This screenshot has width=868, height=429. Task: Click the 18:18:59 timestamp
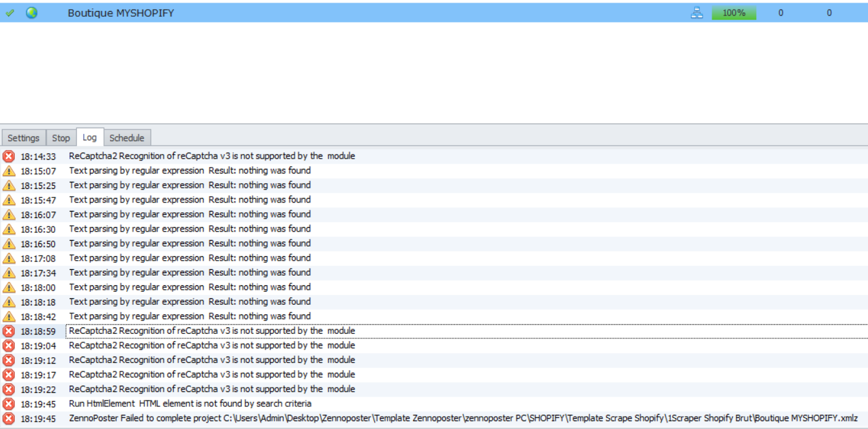point(38,331)
